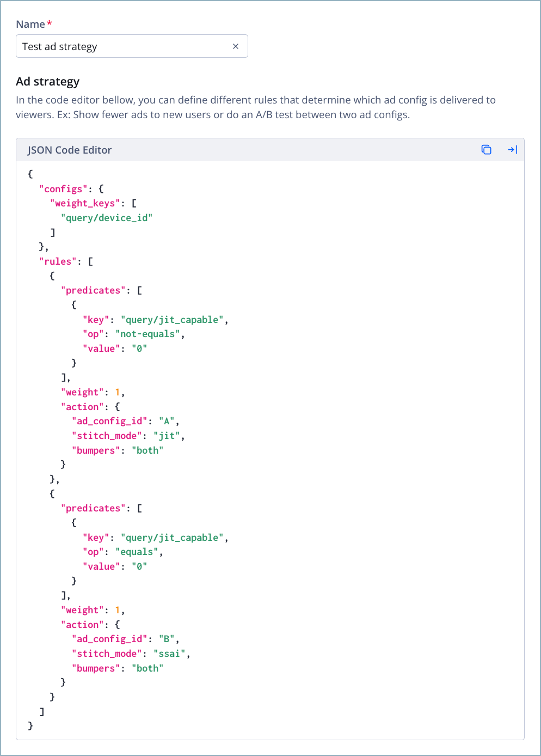Copy JSON code with the copy icon

click(487, 150)
